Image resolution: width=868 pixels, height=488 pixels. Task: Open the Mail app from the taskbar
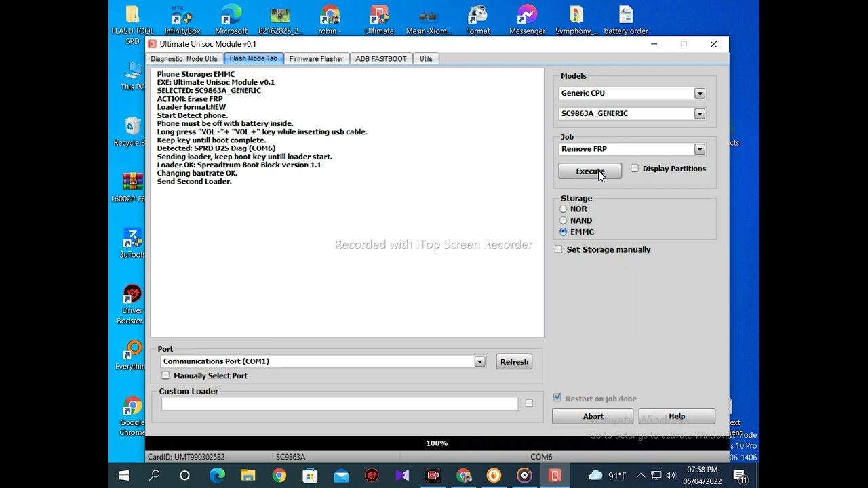tap(341, 476)
